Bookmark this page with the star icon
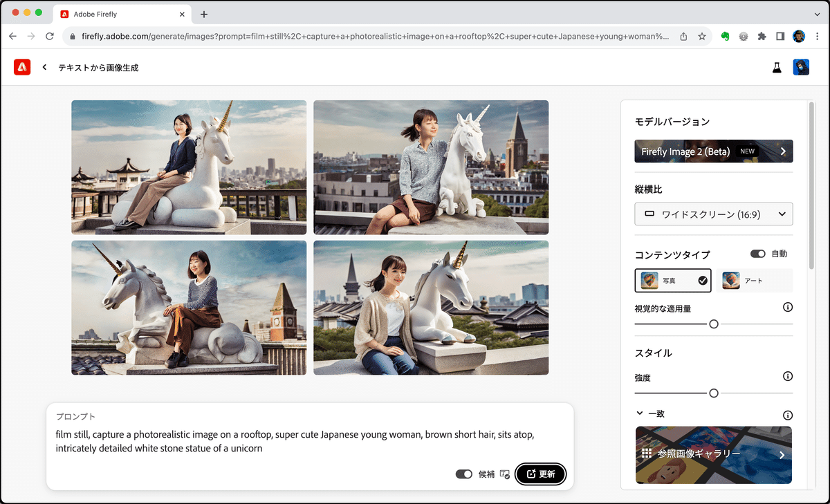This screenshot has height=504, width=830. pyautogui.click(x=702, y=36)
